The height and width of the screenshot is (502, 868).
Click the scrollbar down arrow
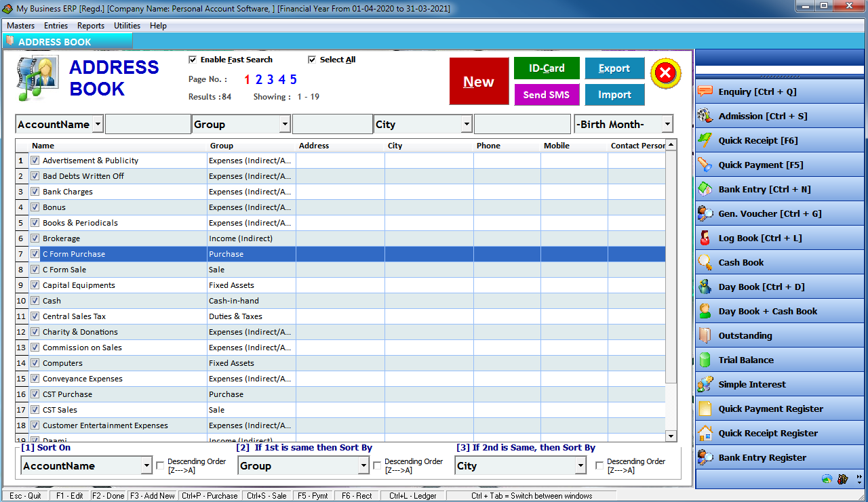click(x=671, y=436)
